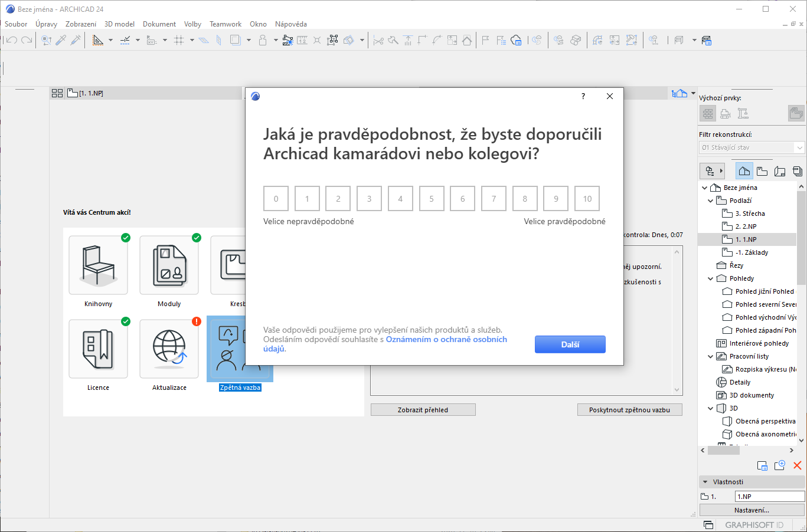
Task: Pick rating 5 in the survey
Action: coord(432,199)
